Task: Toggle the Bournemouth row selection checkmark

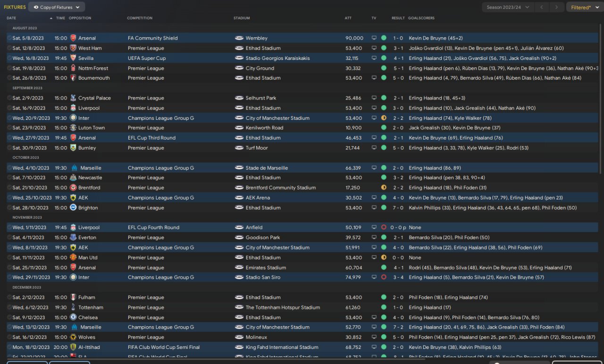Action: [x=9, y=78]
